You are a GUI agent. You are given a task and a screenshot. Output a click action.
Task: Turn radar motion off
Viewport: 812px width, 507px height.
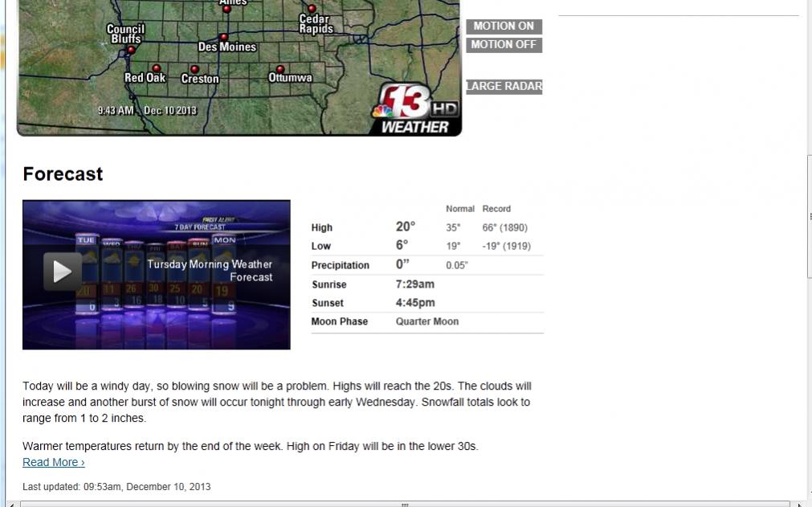click(x=504, y=45)
